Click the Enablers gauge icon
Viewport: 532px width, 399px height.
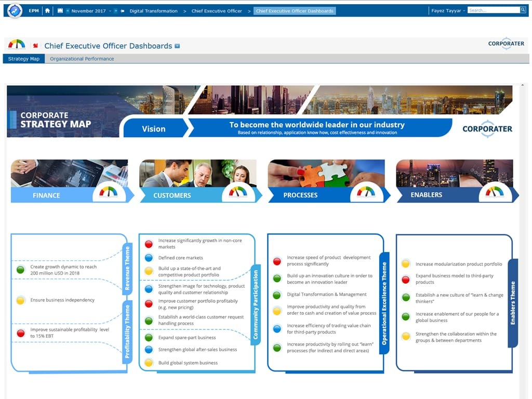point(495,192)
